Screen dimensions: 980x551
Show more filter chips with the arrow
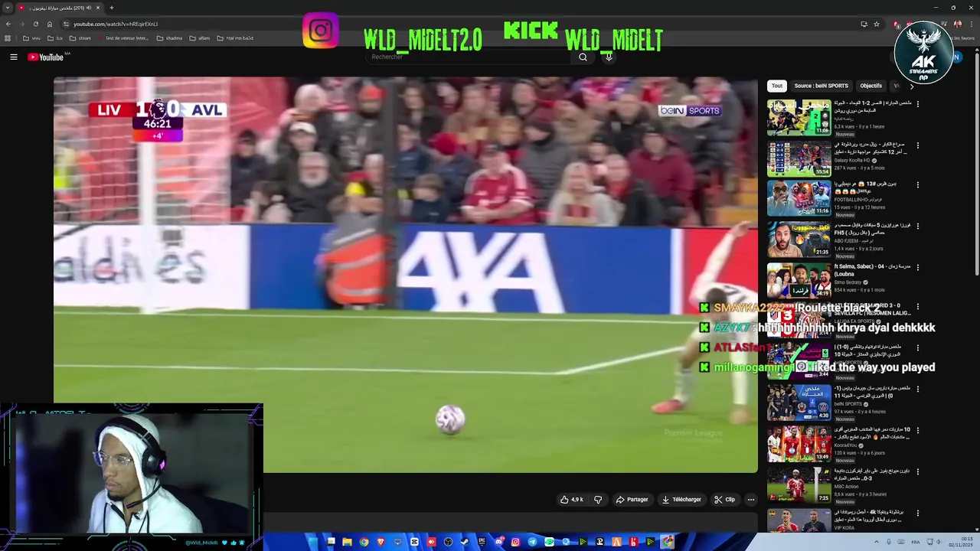click(x=911, y=86)
